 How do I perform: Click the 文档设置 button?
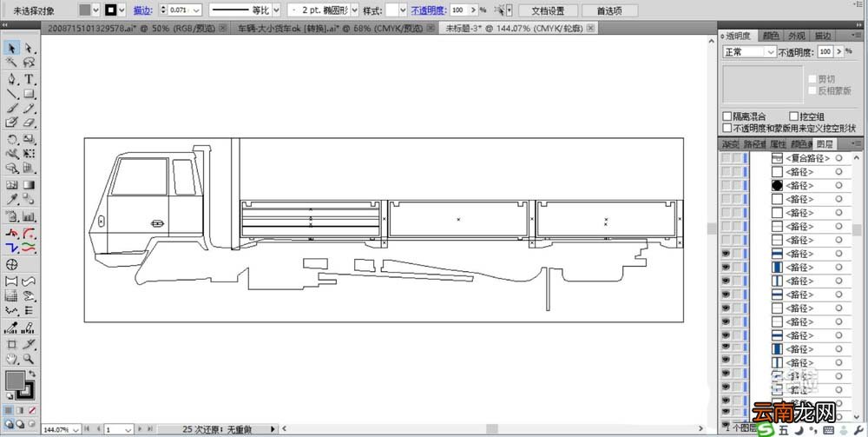[548, 10]
